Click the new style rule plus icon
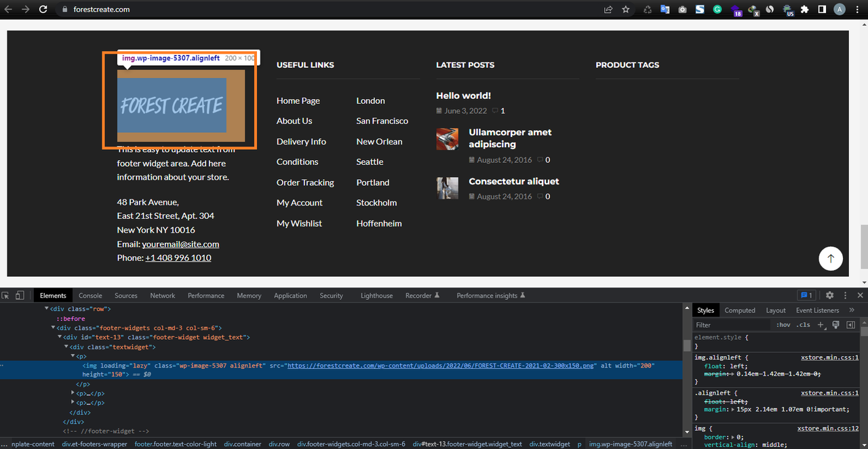The image size is (868, 449). tap(821, 325)
